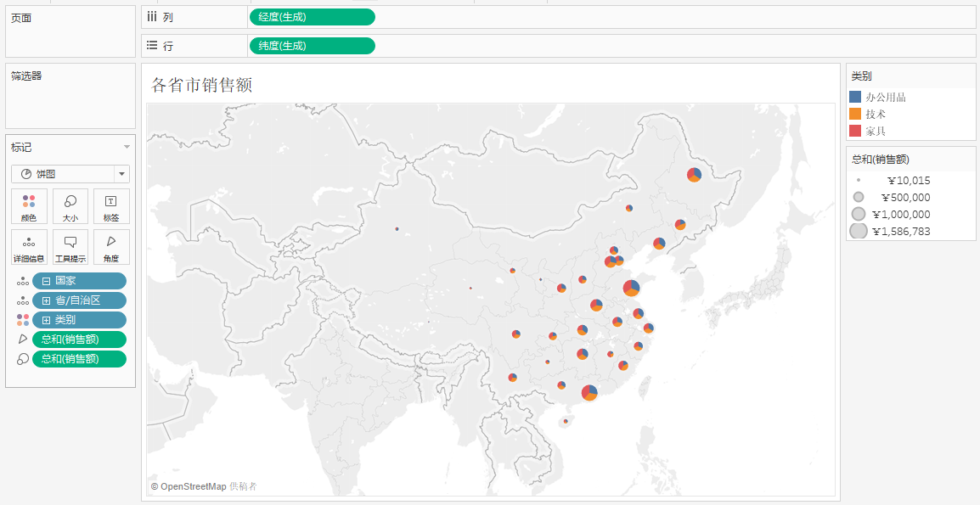Open the 标签 (Label) marks card
The width and height of the screenshot is (980, 505).
[111, 206]
